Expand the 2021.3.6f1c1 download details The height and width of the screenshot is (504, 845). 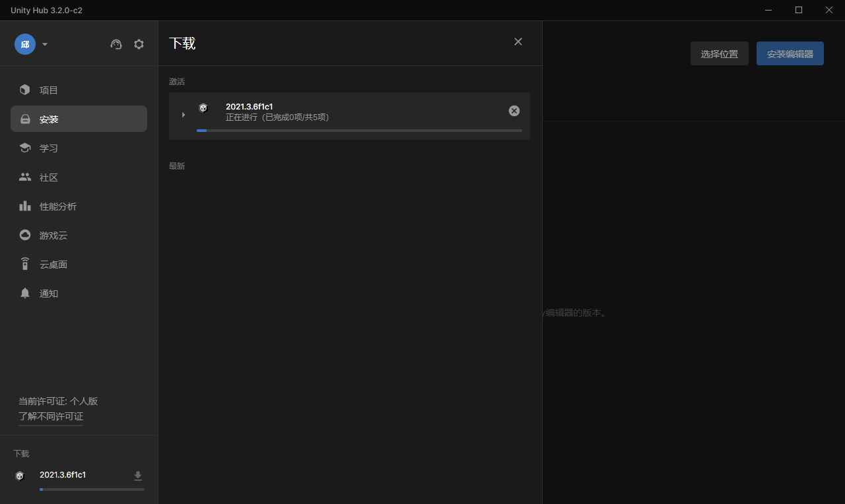click(184, 115)
